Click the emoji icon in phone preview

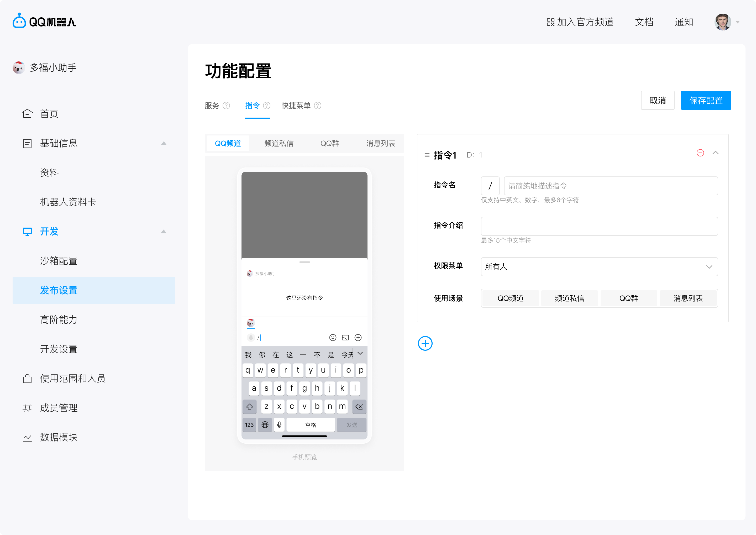coord(333,337)
